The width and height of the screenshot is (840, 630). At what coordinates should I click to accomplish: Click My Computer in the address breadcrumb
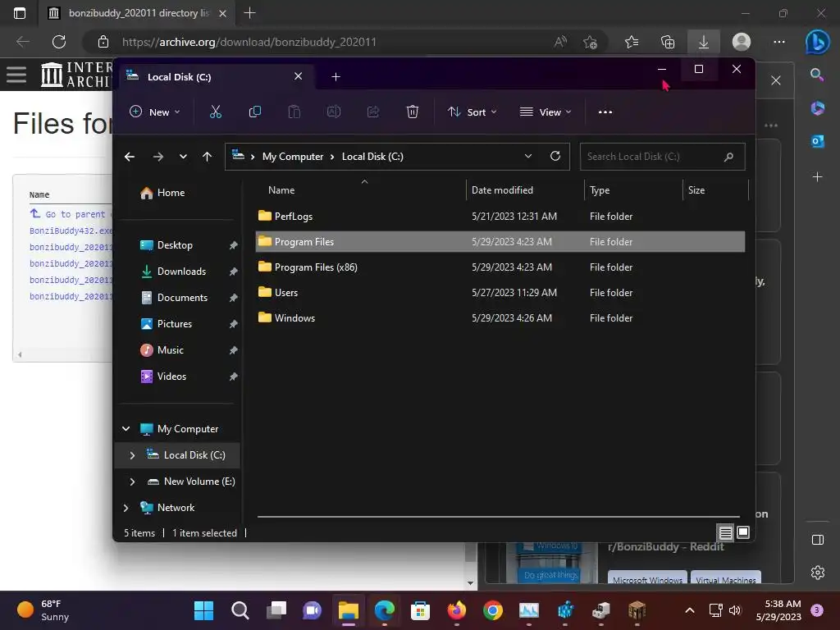tap(293, 157)
